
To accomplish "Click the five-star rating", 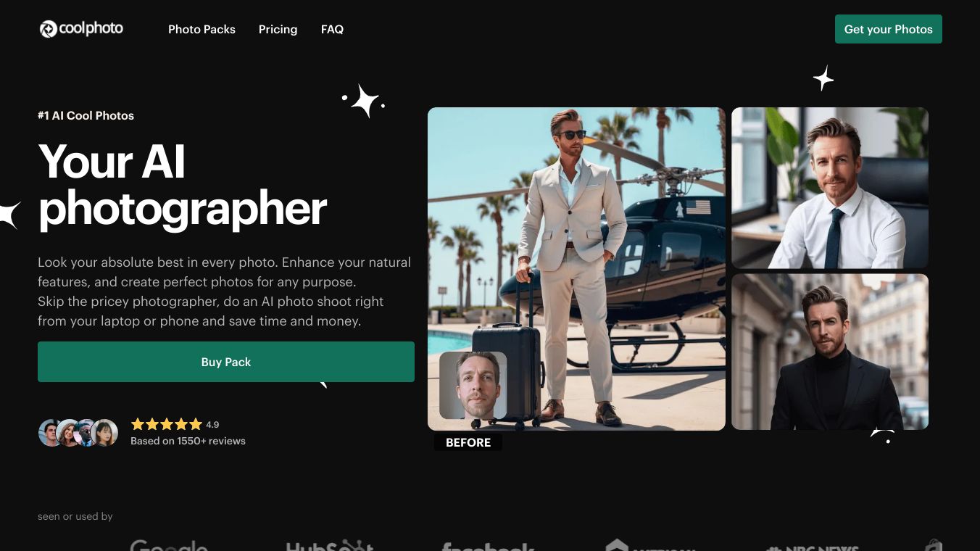I will click(167, 425).
